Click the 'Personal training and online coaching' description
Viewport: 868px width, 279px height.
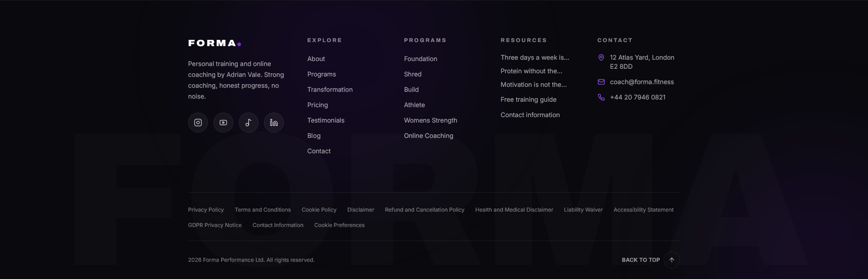(x=236, y=80)
